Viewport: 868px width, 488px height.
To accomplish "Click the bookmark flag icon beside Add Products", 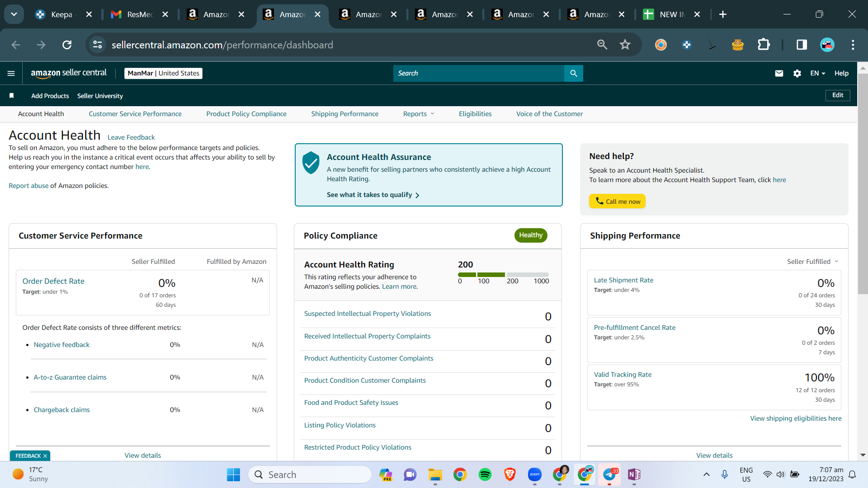I will click(x=12, y=96).
